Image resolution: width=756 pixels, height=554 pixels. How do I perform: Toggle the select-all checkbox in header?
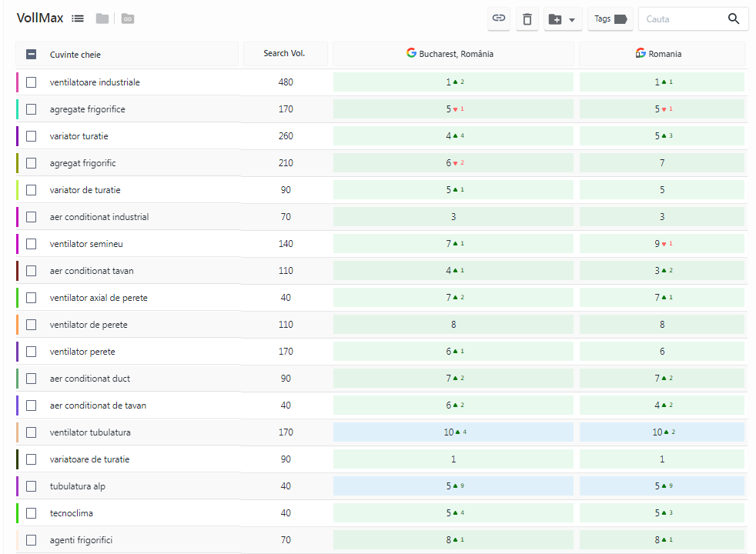pyautogui.click(x=31, y=54)
